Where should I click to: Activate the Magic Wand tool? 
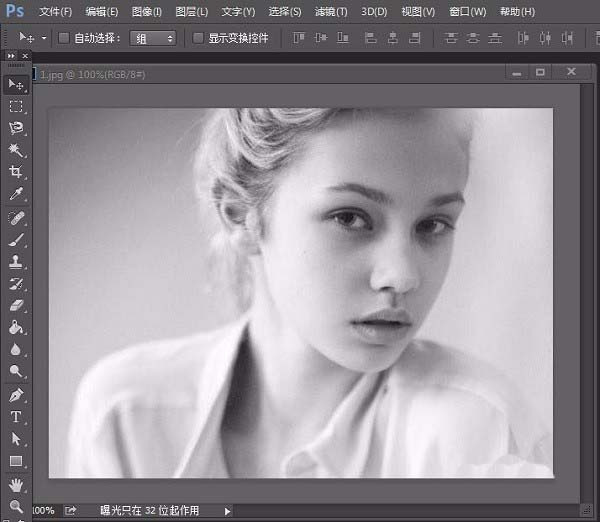[16, 150]
